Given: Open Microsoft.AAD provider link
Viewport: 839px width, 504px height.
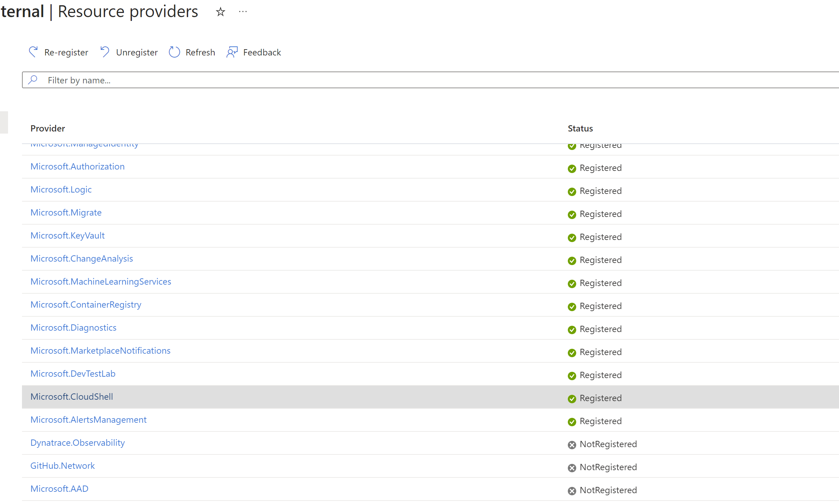Looking at the screenshot, I should pyautogui.click(x=59, y=489).
